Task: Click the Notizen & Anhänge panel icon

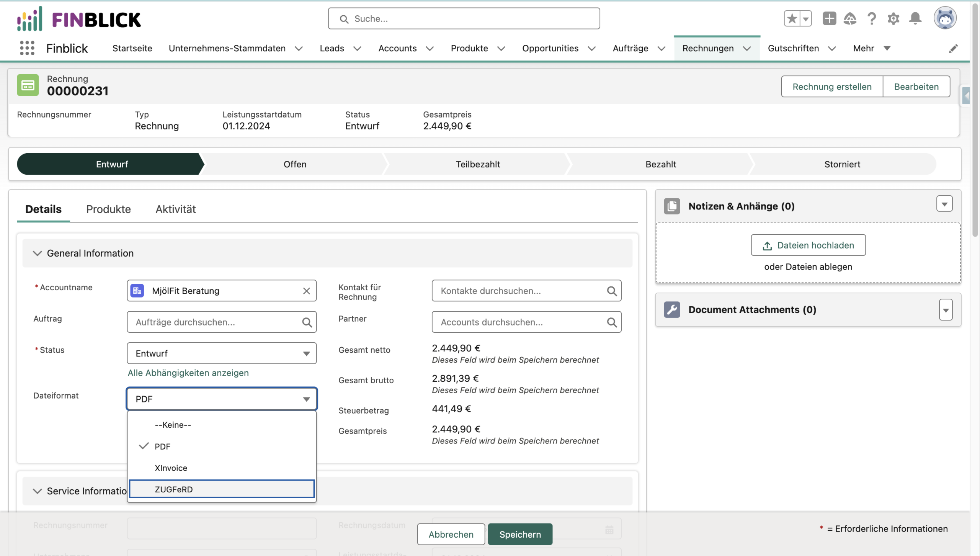Action: point(672,206)
